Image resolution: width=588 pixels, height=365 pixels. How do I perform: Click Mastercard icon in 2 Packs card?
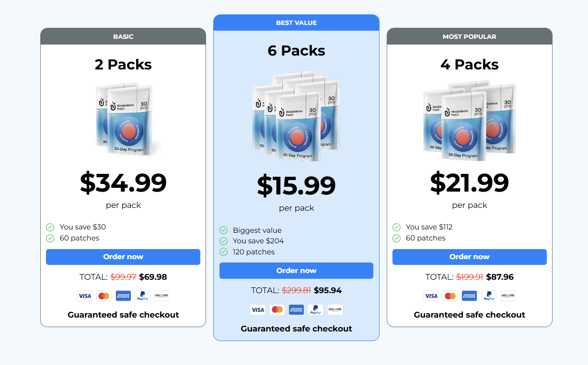[104, 296]
